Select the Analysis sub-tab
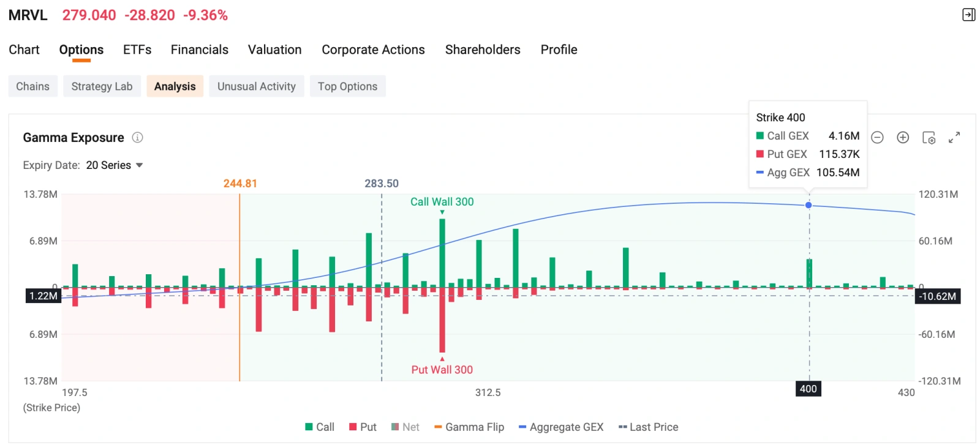Screen dimensions: 980x445 (175, 86)
